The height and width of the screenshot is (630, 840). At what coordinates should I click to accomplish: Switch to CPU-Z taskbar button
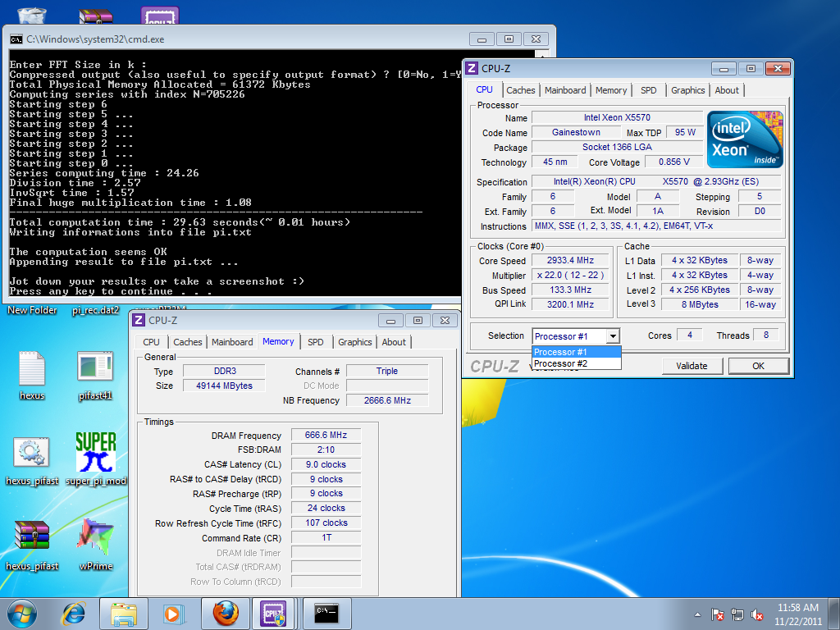[274, 614]
